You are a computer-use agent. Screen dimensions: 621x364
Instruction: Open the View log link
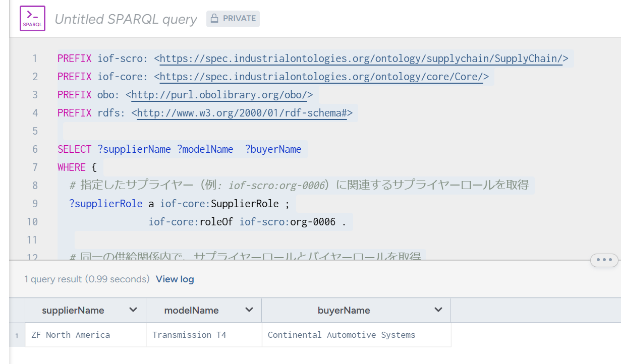pyautogui.click(x=175, y=279)
